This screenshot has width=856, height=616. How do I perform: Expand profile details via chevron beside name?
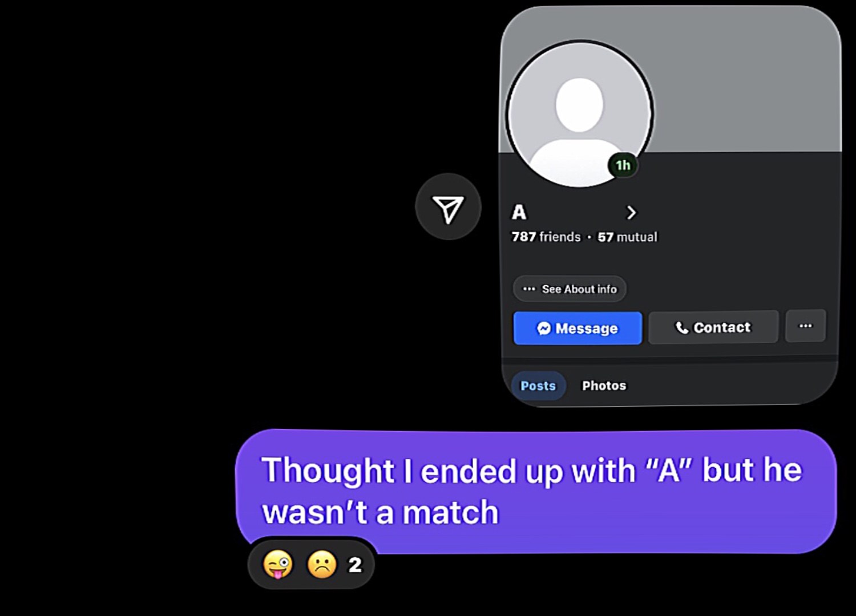(631, 213)
